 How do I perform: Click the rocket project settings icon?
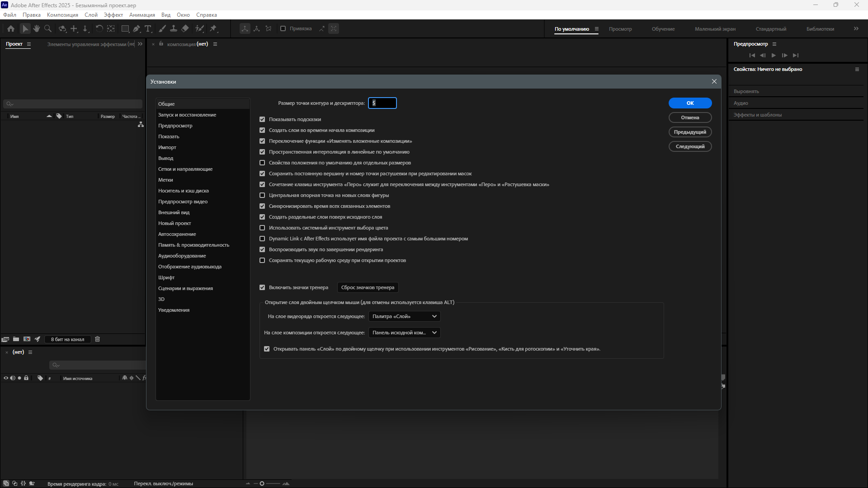click(x=38, y=339)
